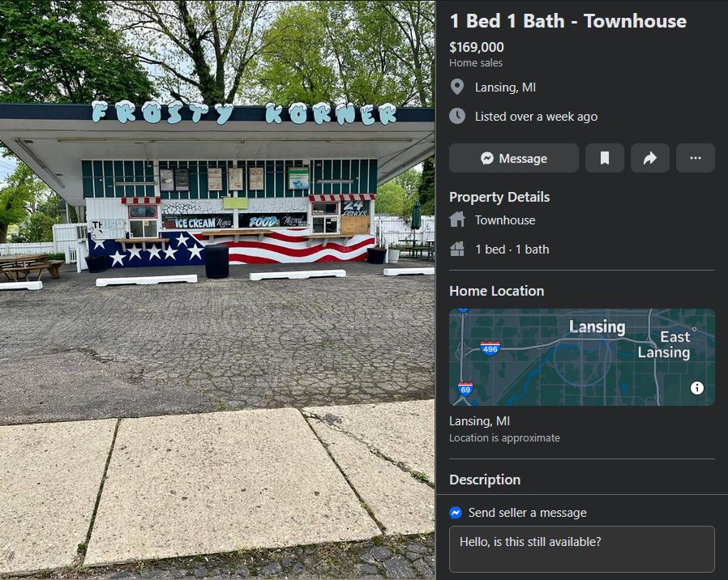
Task: Share the listing using the arrow icon
Action: [x=650, y=158]
